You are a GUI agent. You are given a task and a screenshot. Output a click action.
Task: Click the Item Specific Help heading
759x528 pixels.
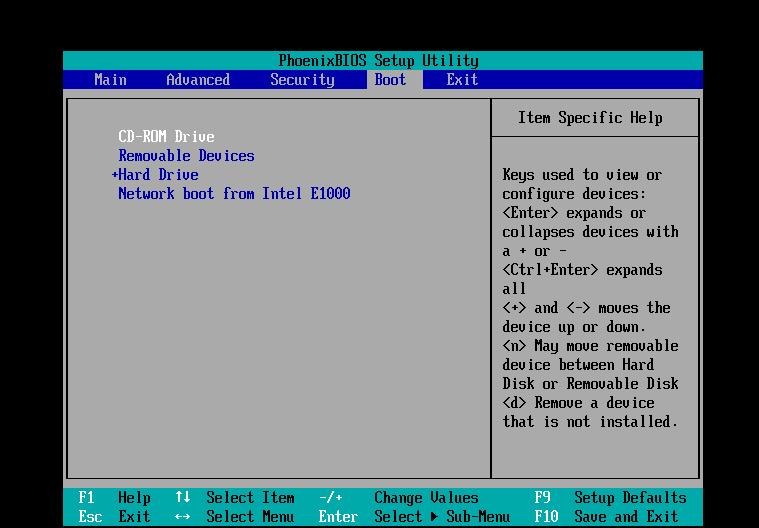click(590, 118)
